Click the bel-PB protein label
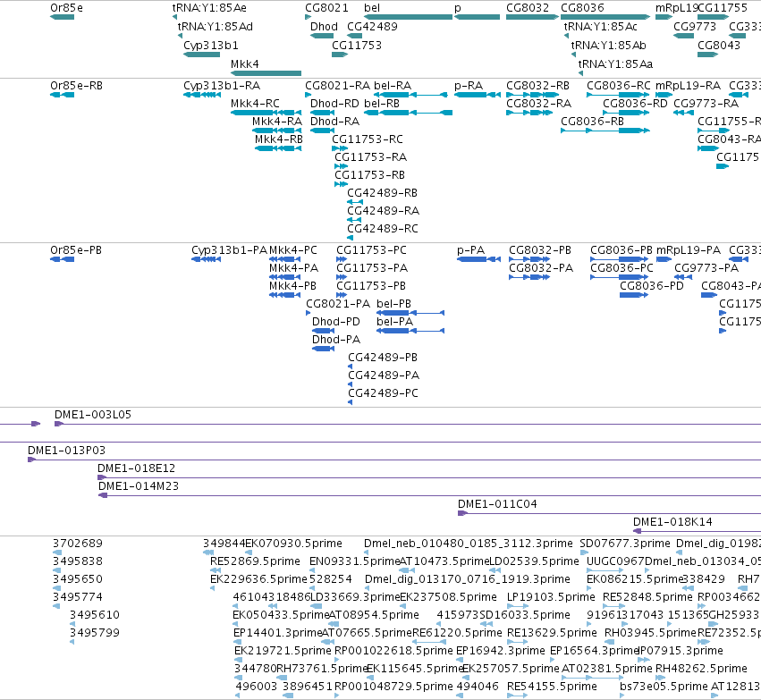 pos(394,304)
